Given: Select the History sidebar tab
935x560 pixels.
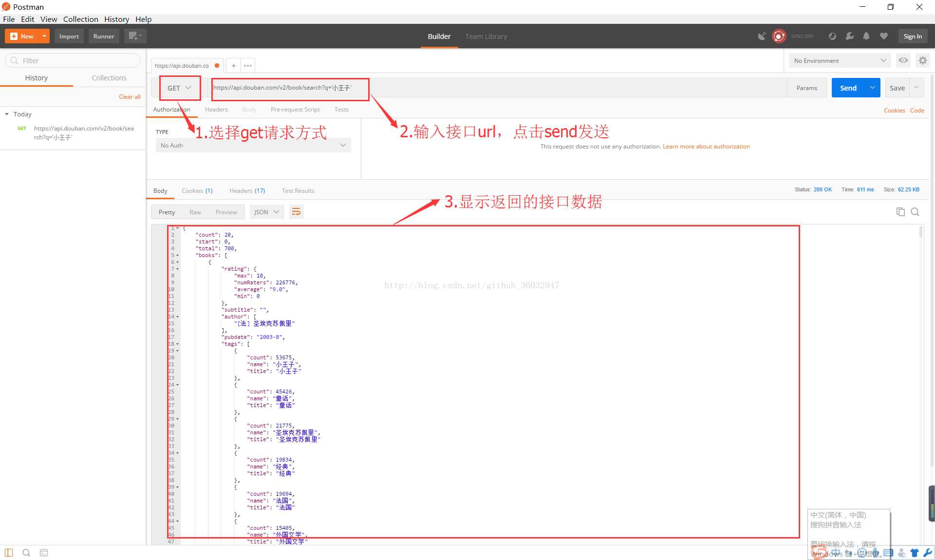Looking at the screenshot, I should (x=37, y=78).
